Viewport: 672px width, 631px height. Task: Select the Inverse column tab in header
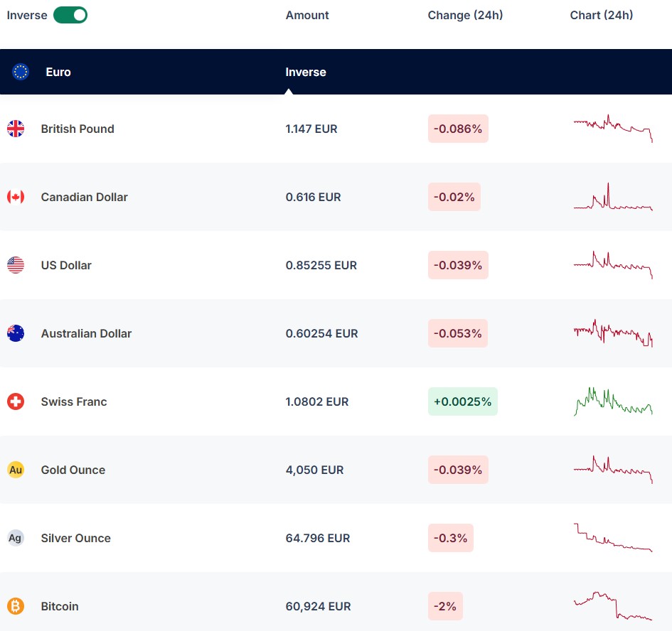tap(306, 72)
